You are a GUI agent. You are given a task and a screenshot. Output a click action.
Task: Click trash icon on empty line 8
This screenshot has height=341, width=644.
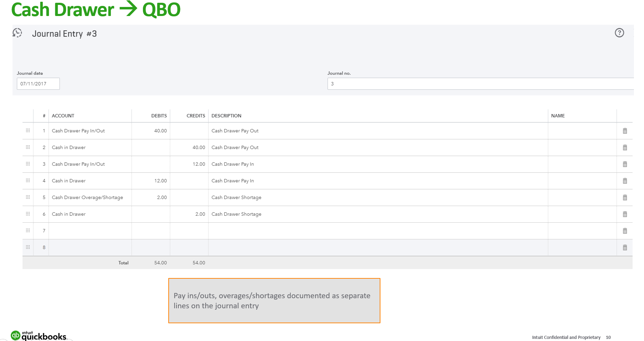(625, 248)
